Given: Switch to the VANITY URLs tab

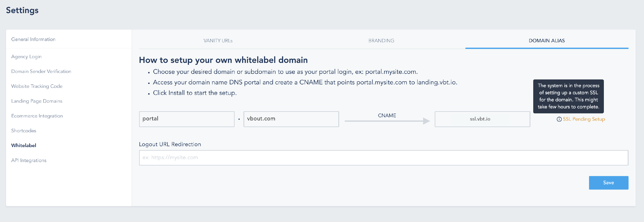Looking at the screenshot, I should pyautogui.click(x=218, y=41).
